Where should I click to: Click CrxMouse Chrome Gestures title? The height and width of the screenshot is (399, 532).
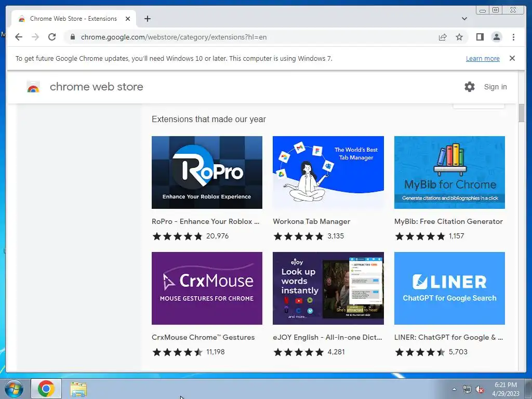[203, 337]
